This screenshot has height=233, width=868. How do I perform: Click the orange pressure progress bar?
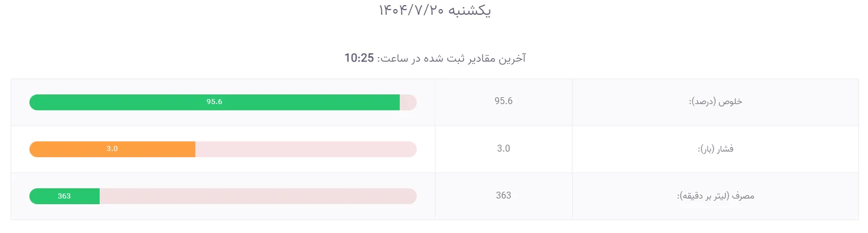tap(112, 149)
